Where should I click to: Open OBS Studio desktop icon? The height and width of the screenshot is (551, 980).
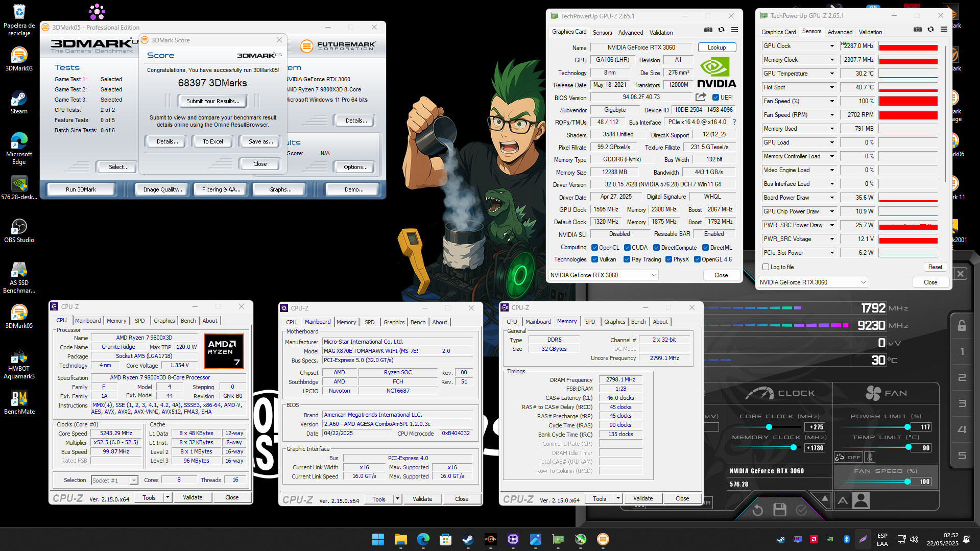[x=19, y=230]
